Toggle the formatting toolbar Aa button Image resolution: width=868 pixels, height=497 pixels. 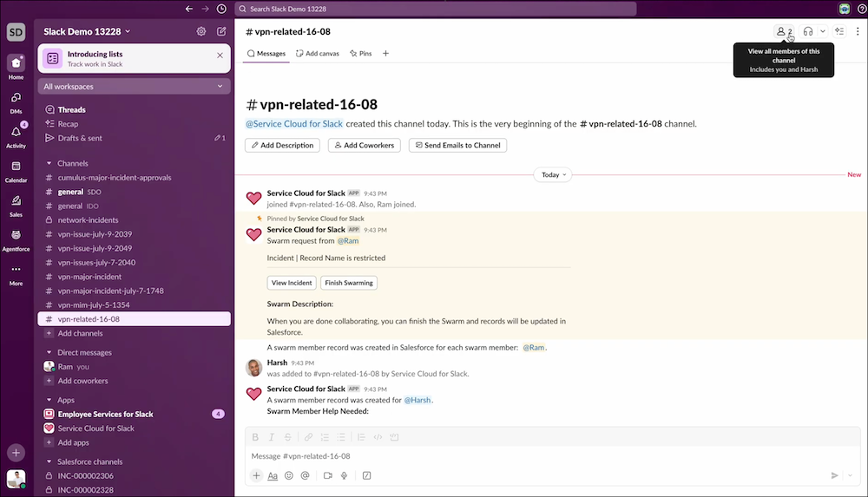(x=273, y=475)
